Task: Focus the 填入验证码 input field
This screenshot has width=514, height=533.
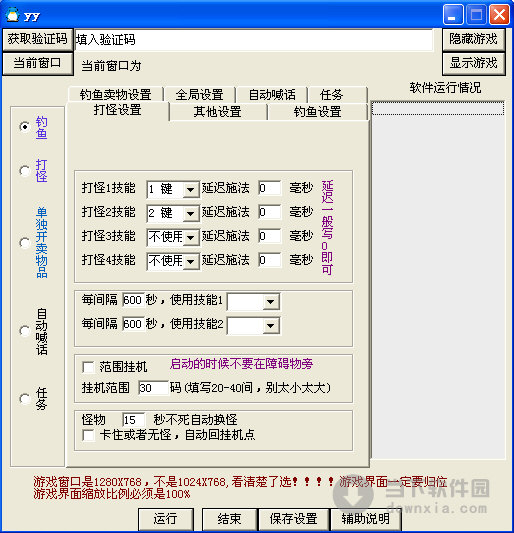Action: point(254,40)
